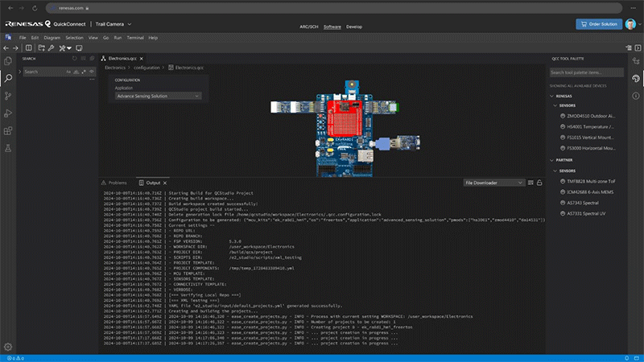Toggle output scroll lock icon

click(539, 183)
